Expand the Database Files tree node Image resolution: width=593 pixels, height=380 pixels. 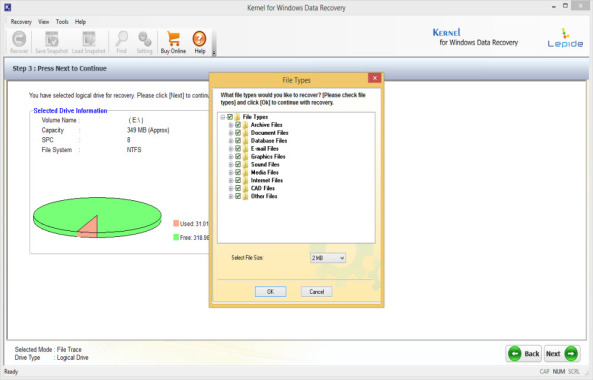pos(231,141)
